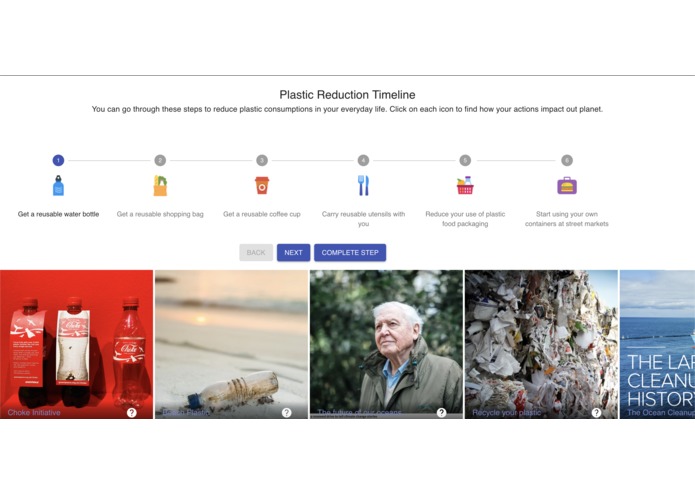Open the future of our oceans photo
Image resolution: width=695 pixels, height=494 pixels.
[x=386, y=344]
